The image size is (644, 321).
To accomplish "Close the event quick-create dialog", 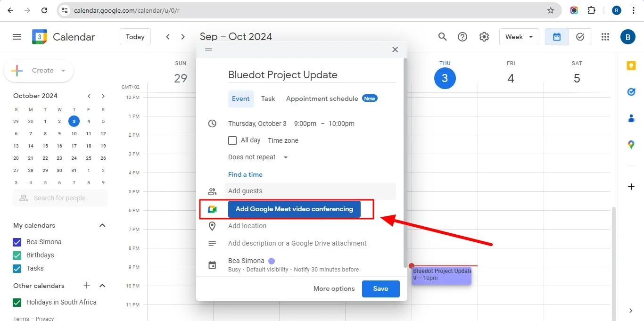I will (x=395, y=49).
